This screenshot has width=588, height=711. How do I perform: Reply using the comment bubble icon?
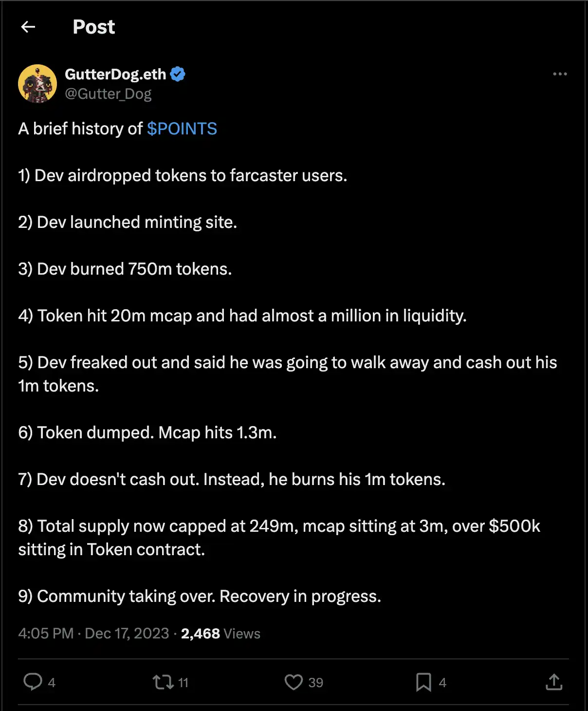click(x=33, y=682)
